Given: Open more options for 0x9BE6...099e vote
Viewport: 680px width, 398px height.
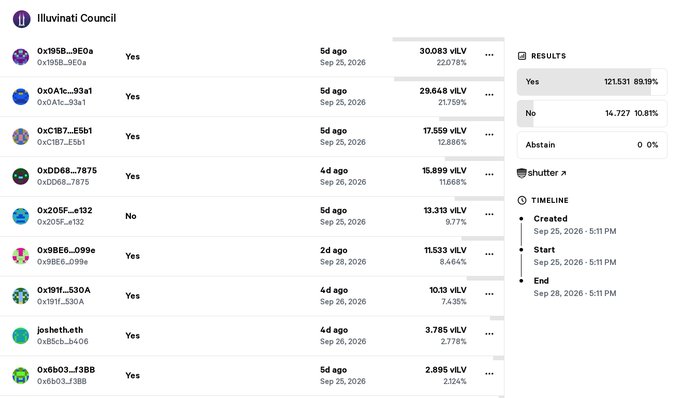Looking at the screenshot, I should point(489,254).
